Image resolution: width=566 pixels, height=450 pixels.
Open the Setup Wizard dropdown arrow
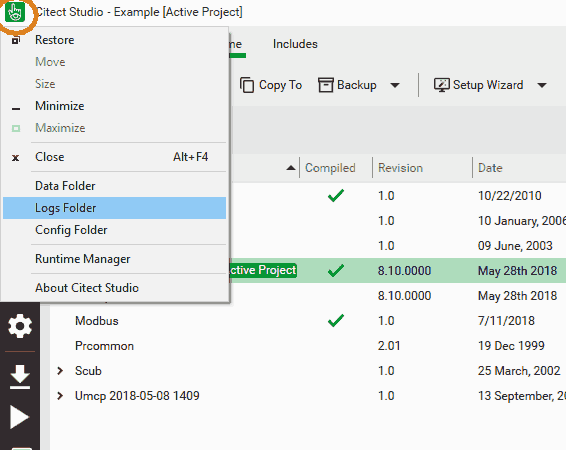(x=542, y=86)
